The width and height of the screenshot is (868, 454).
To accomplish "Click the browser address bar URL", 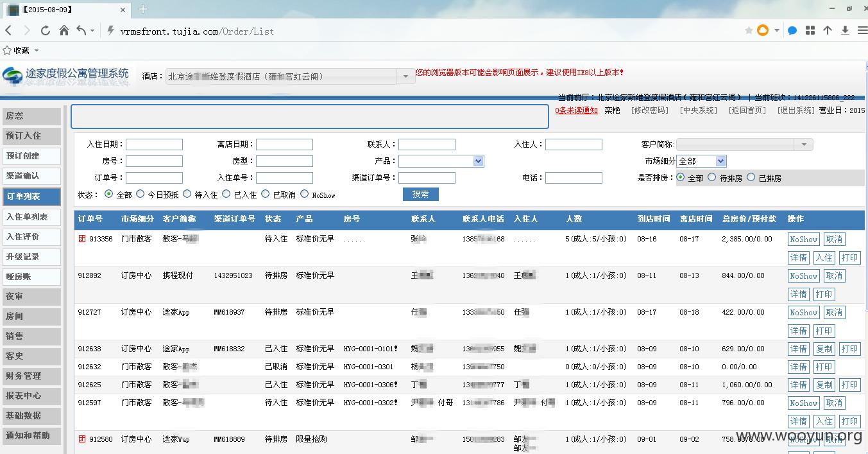I will (x=197, y=31).
